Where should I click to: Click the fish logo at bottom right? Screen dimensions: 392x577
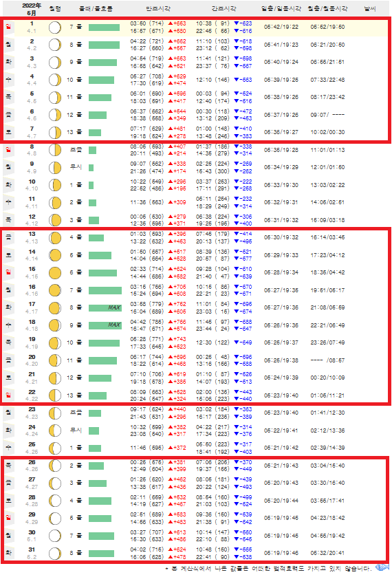point(382,567)
